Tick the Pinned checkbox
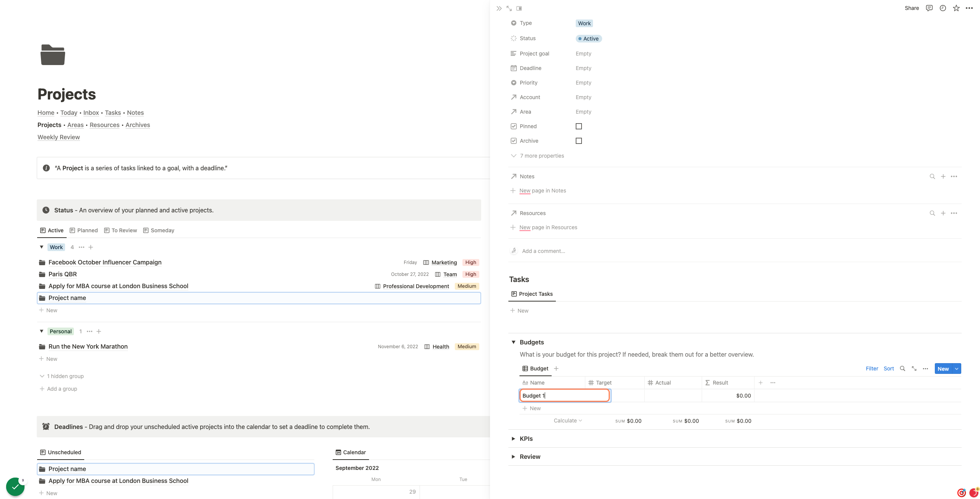The height and width of the screenshot is (499, 980). [x=579, y=126]
